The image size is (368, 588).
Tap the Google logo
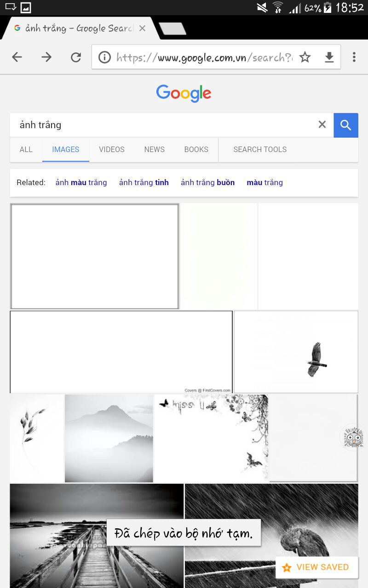[184, 93]
